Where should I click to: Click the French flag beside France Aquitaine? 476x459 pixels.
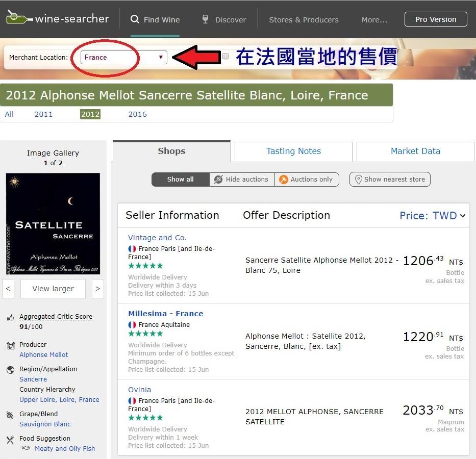132,324
